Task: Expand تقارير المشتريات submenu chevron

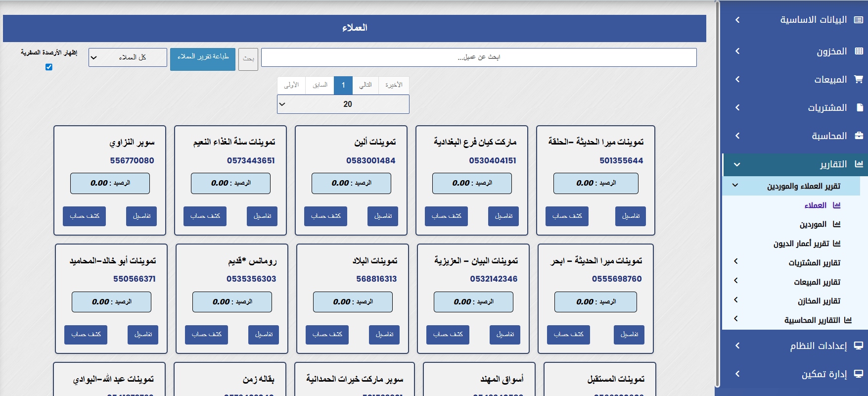Action: tap(736, 261)
